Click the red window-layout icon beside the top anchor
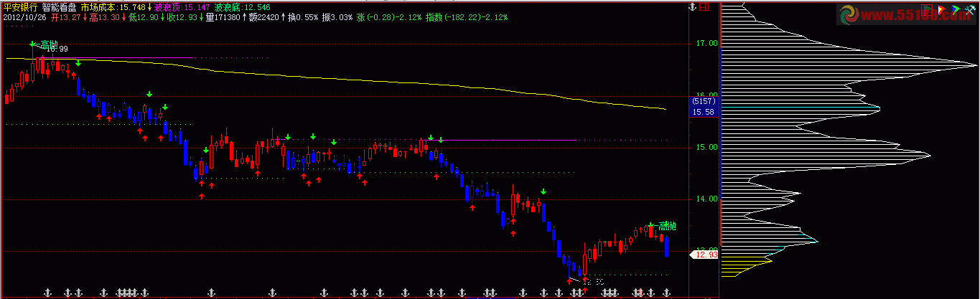 (704, 6)
